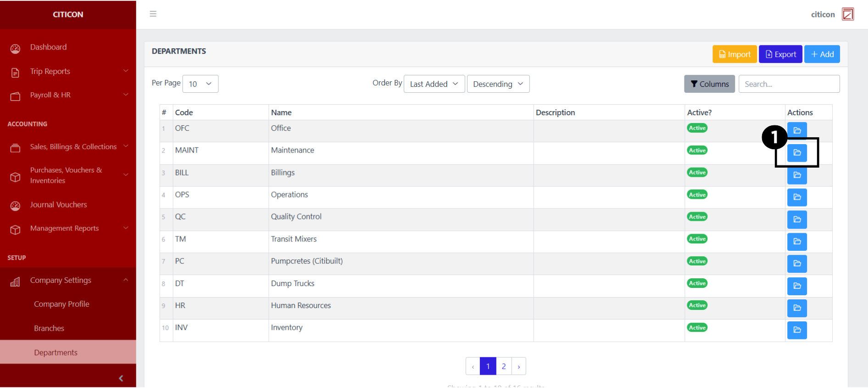868x388 pixels.
Task: Open the folder action for Office row
Action: 797,130
